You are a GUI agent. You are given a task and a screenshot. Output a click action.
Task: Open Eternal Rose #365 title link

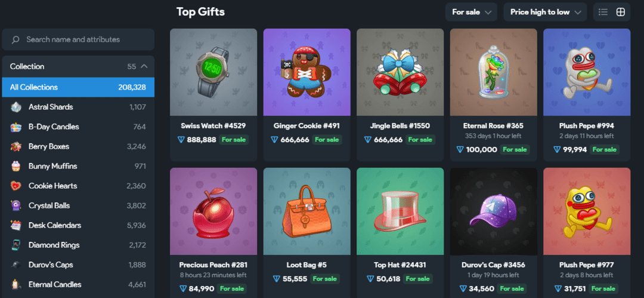493,126
